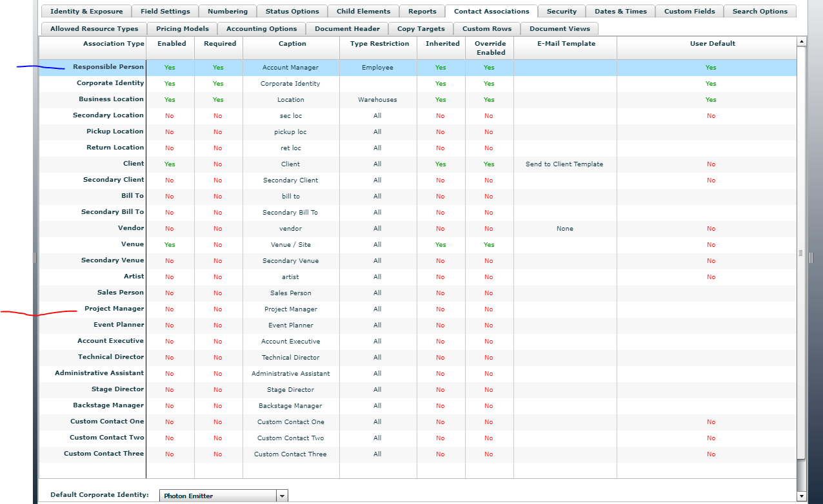Open the Custom Fields tab
The width and height of the screenshot is (823, 504).
tap(689, 11)
